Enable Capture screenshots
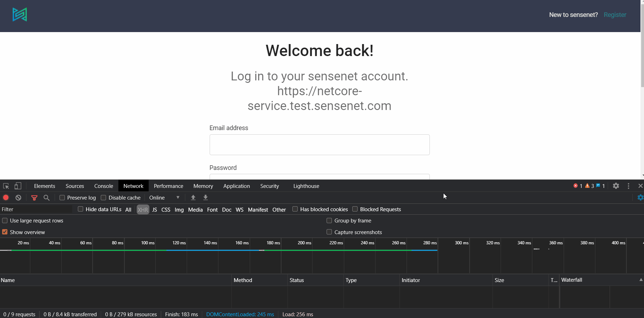Image resolution: width=644 pixels, height=318 pixels. [329, 232]
